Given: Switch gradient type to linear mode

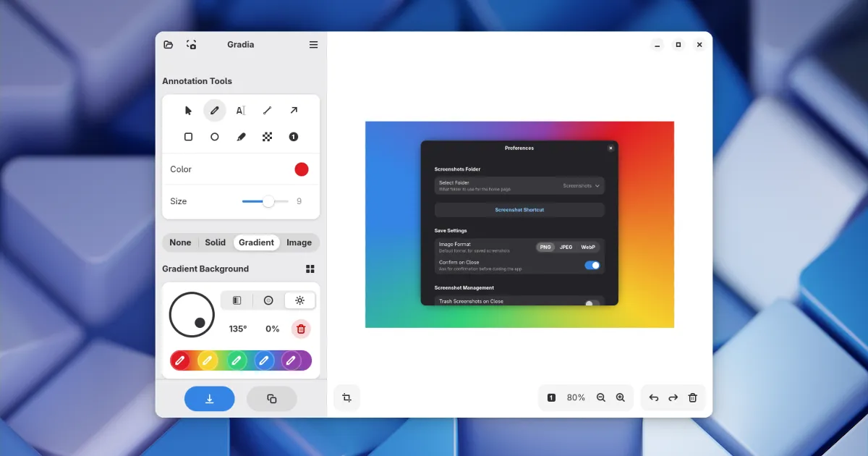Looking at the screenshot, I should pos(237,300).
